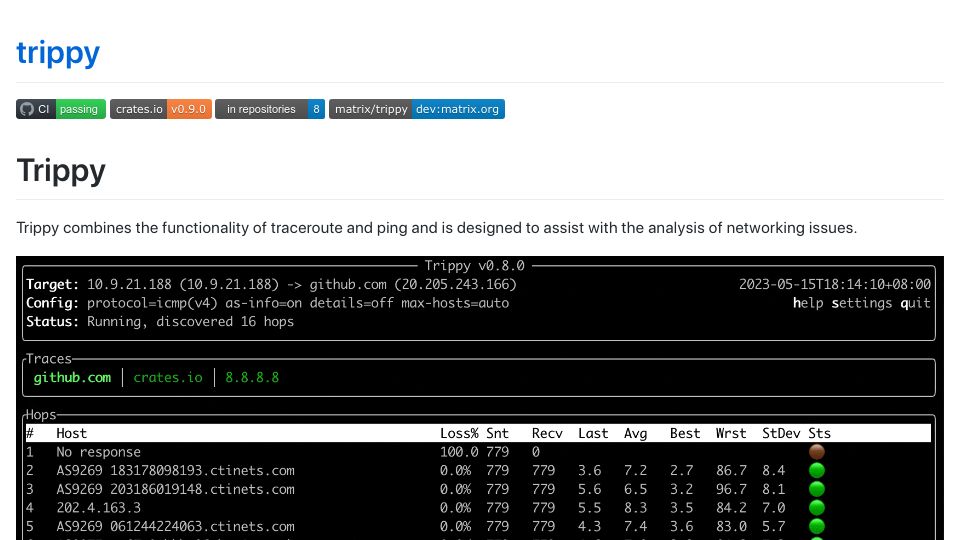This screenshot has height=540, width=960.
Task: Click the StDev column header
Action: [x=781, y=433]
